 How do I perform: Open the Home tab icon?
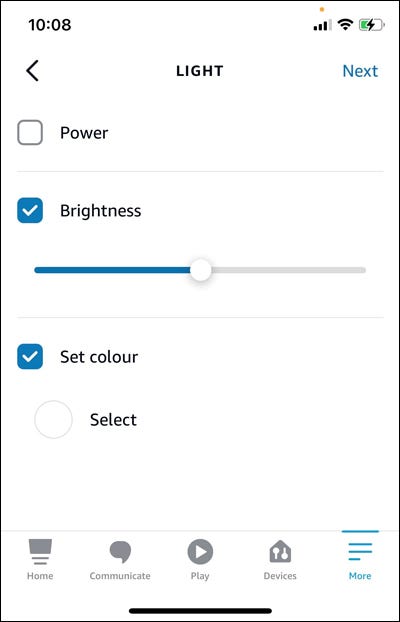tap(40, 552)
